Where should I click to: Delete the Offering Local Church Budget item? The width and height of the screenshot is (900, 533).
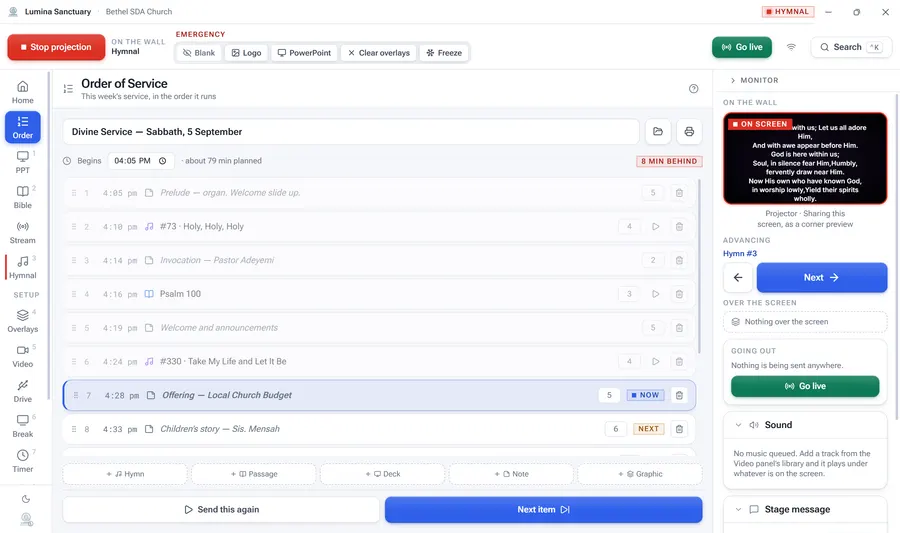pyautogui.click(x=679, y=395)
